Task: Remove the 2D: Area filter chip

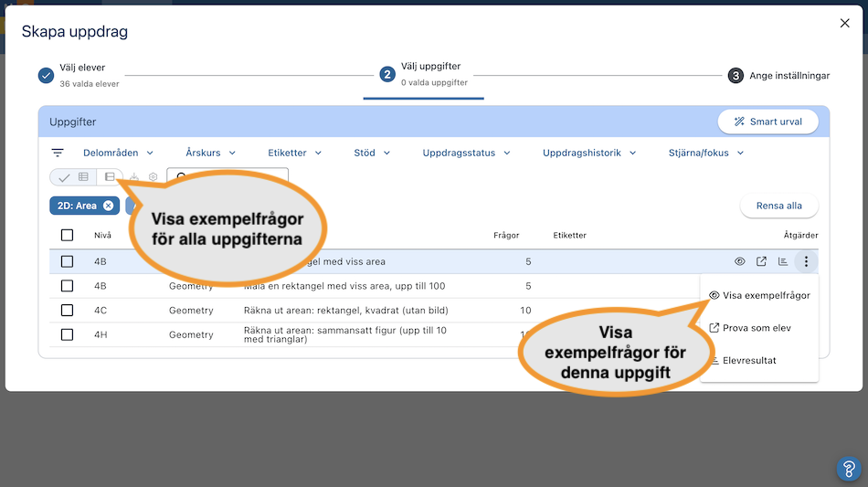Action: coord(108,206)
